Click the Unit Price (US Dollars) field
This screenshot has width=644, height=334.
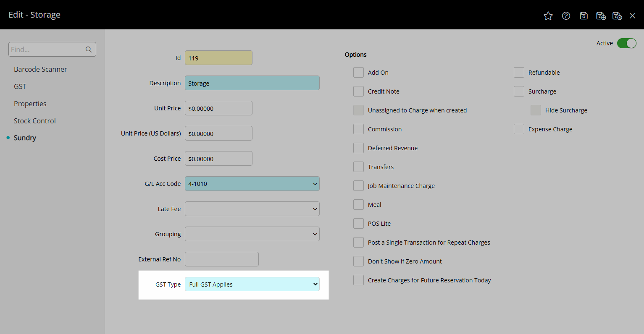click(218, 133)
